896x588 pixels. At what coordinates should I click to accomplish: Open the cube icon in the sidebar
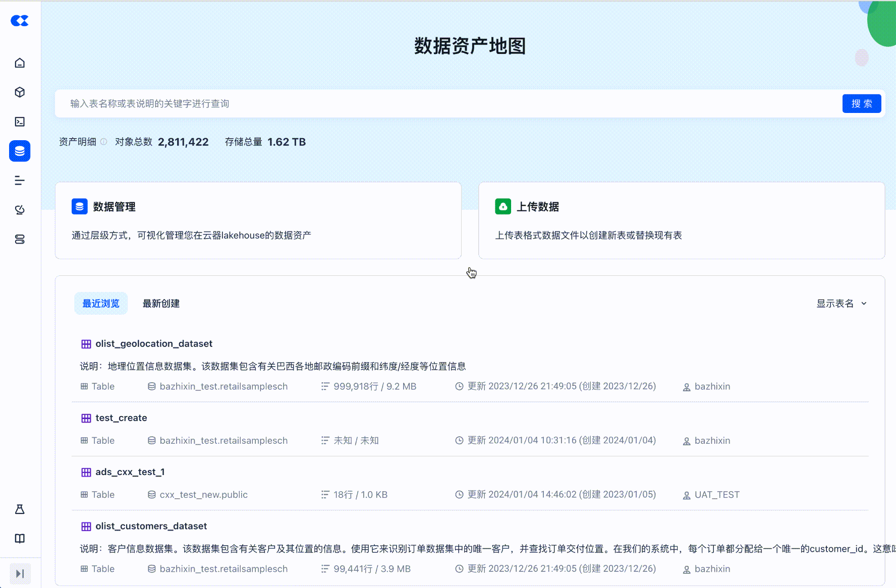pos(20,92)
